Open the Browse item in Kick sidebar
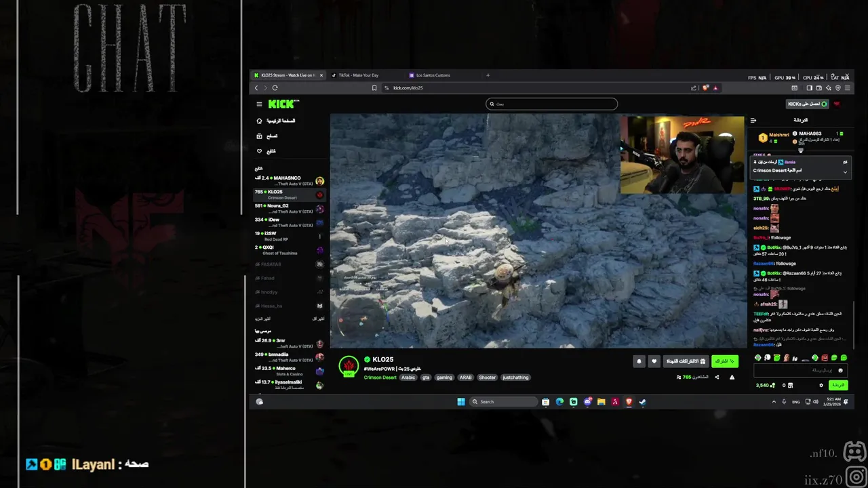This screenshot has height=488, width=868. pyautogui.click(x=267, y=136)
